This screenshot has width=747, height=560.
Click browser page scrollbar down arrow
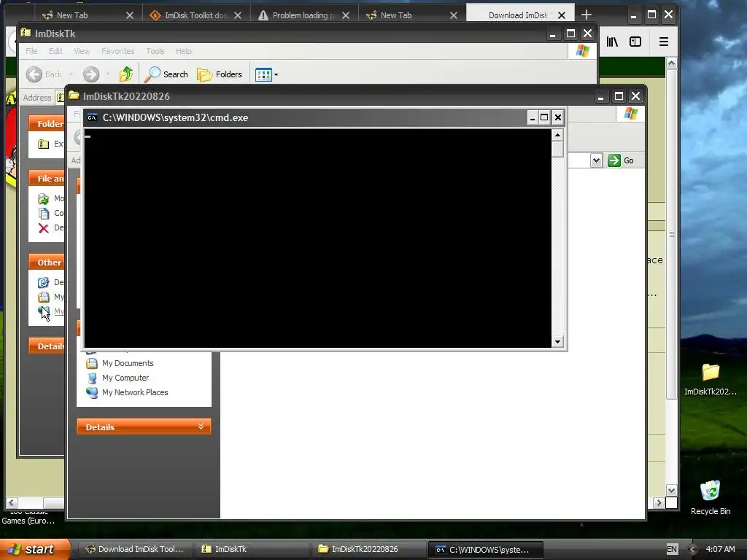point(671,490)
